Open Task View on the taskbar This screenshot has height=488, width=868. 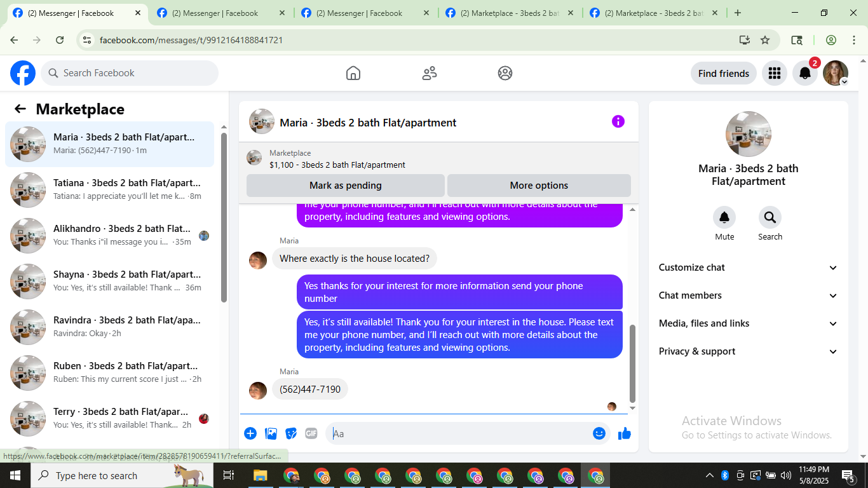229,475
